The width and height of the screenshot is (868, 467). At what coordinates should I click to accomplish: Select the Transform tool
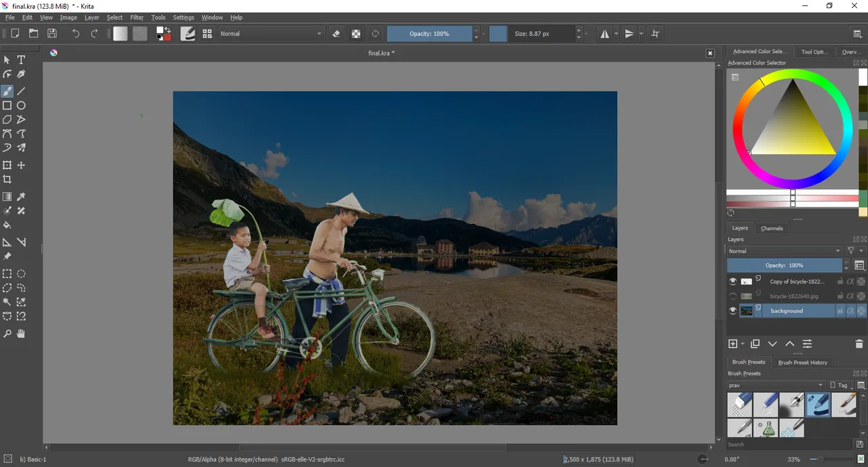7,165
